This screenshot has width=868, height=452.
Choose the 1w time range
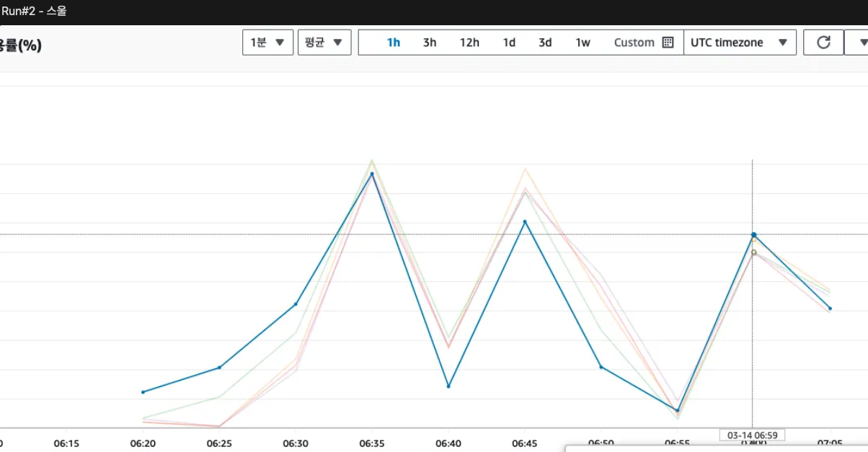click(x=583, y=43)
